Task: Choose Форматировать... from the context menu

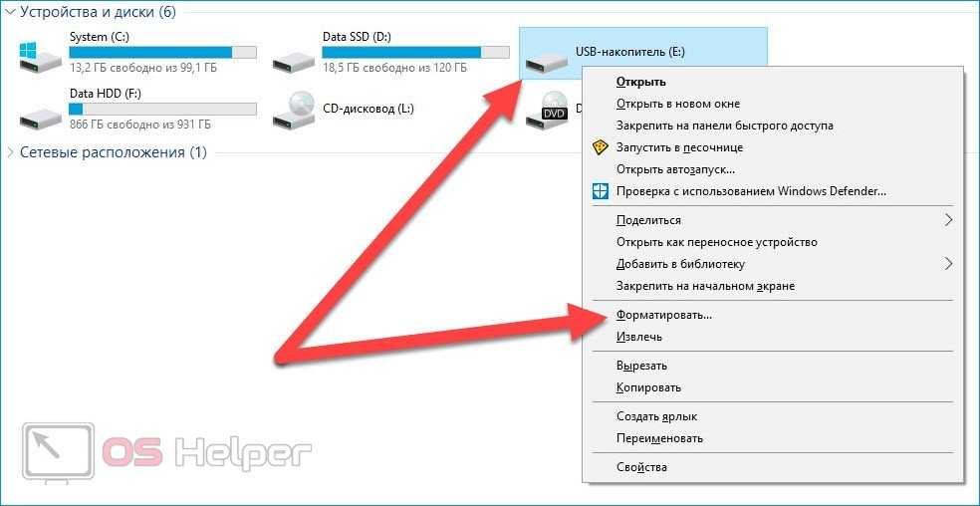Action: [663, 315]
